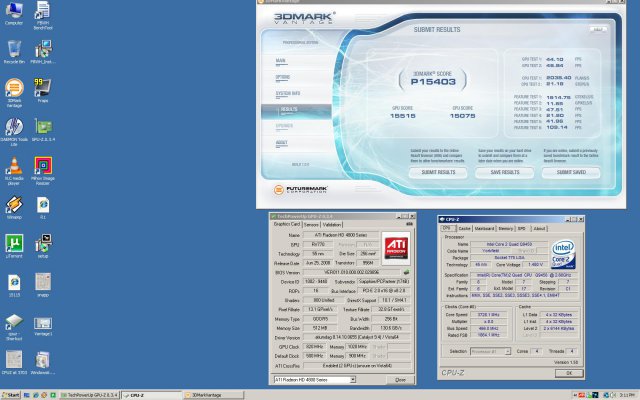Switch to the Mainboard tab in CPU-Z
The width and height of the screenshot is (640, 400).
[484, 229]
